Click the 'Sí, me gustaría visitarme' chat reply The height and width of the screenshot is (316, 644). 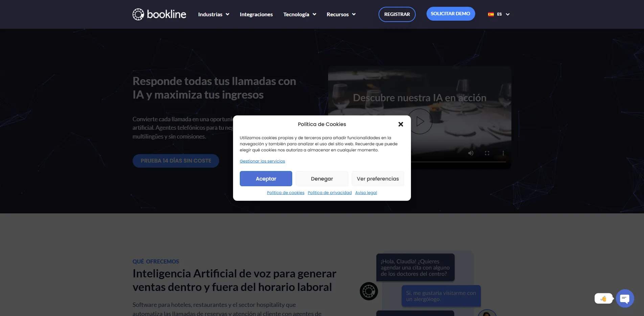click(x=441, y=296)
